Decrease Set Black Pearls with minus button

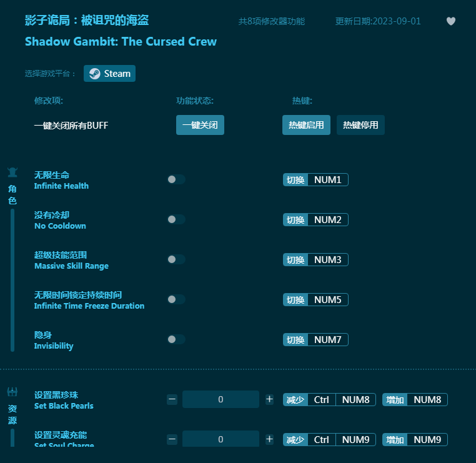pyautogui.click(x=172, y=399)
